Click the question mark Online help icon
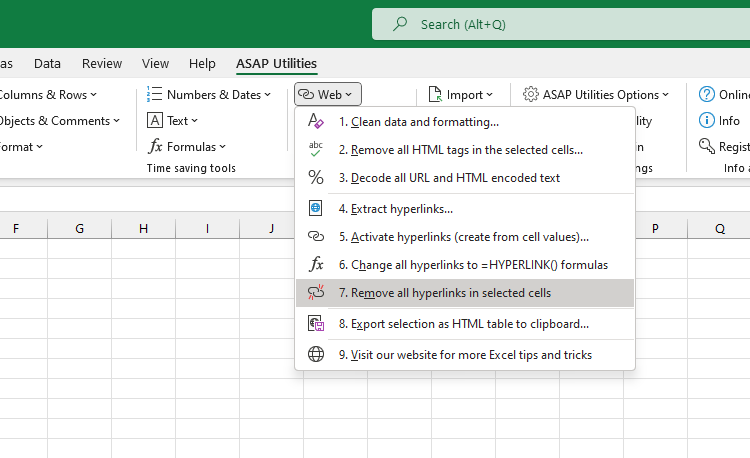This screenshot has width=750, height=458. click(706, 95)
